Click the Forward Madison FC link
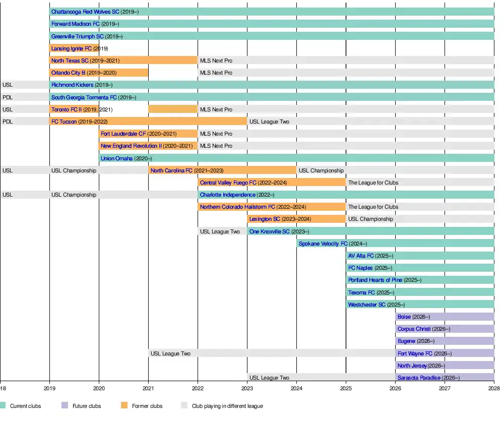 coord(75,24)
